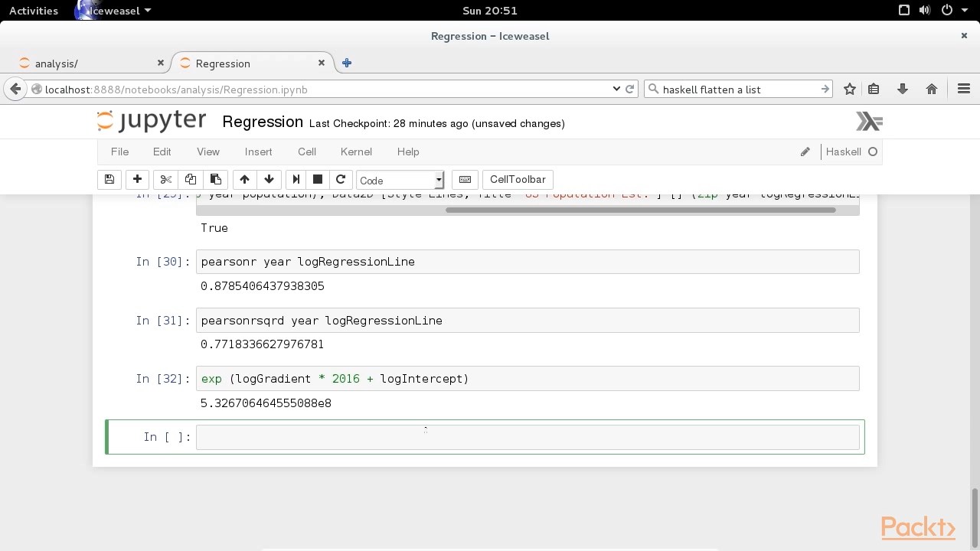
Task: Open the command palette keyboard icon
Action: pos(465,179)
